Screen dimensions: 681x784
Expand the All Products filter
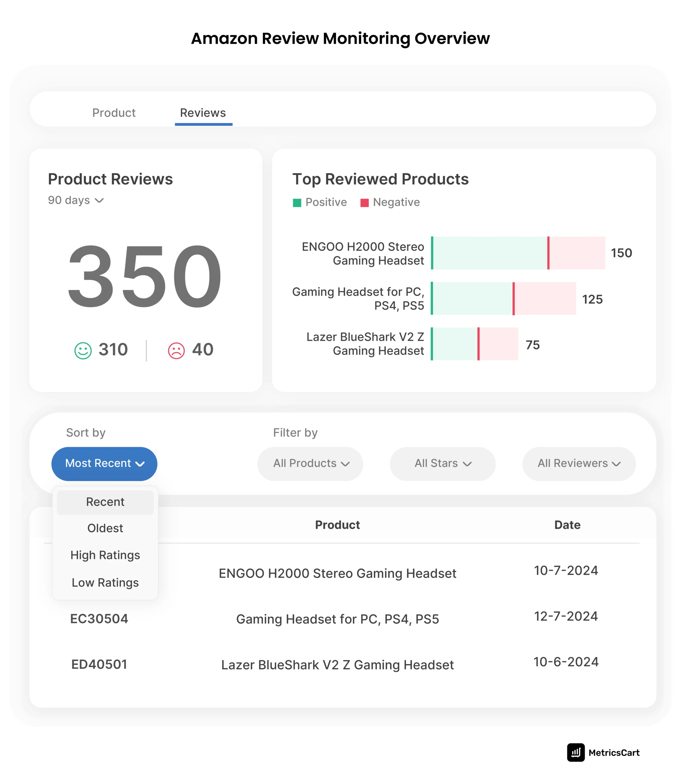click(x=310, y=463)
